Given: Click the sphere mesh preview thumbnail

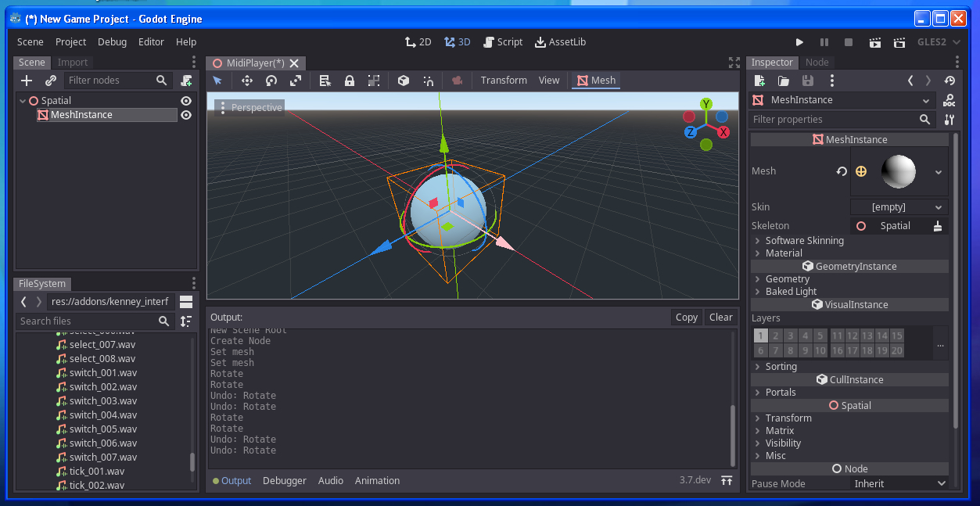Looking at the screenshot, I should click(898, 171).
